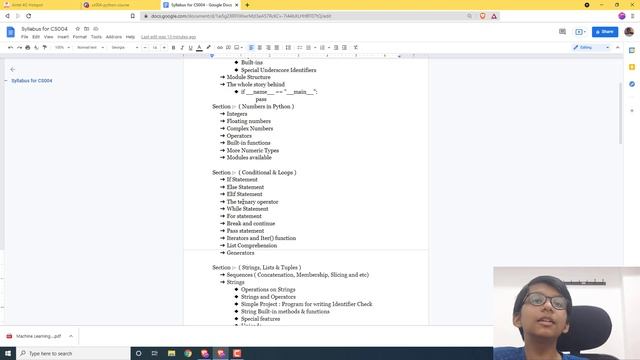Click the Redo arrow in Docs toolbar
640x360 pixels.
(x=19, y=48)
